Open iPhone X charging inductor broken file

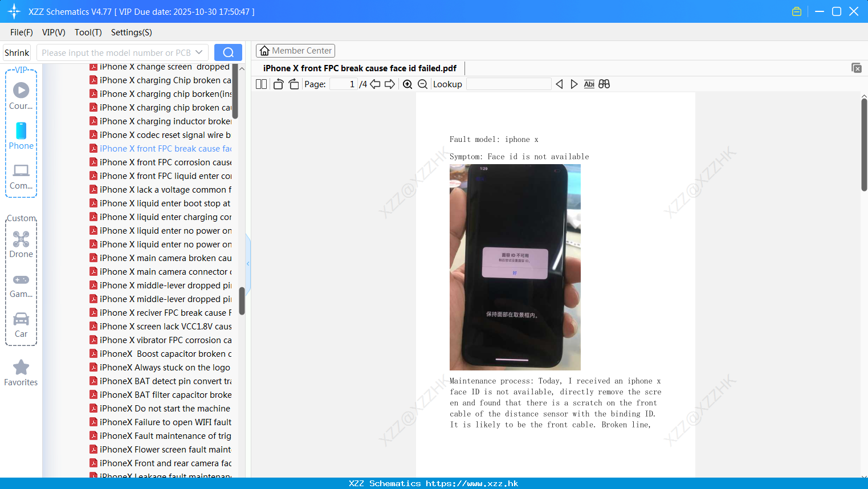tap(160, 121)
